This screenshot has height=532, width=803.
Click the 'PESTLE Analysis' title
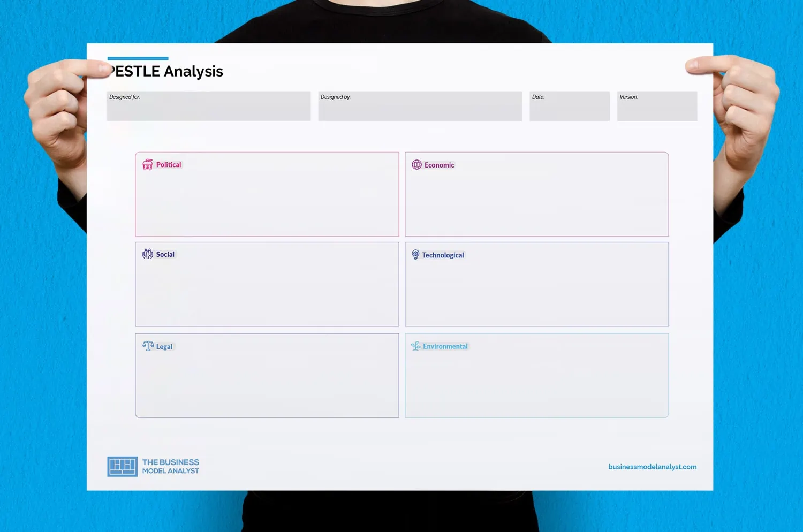click(167, 71)
